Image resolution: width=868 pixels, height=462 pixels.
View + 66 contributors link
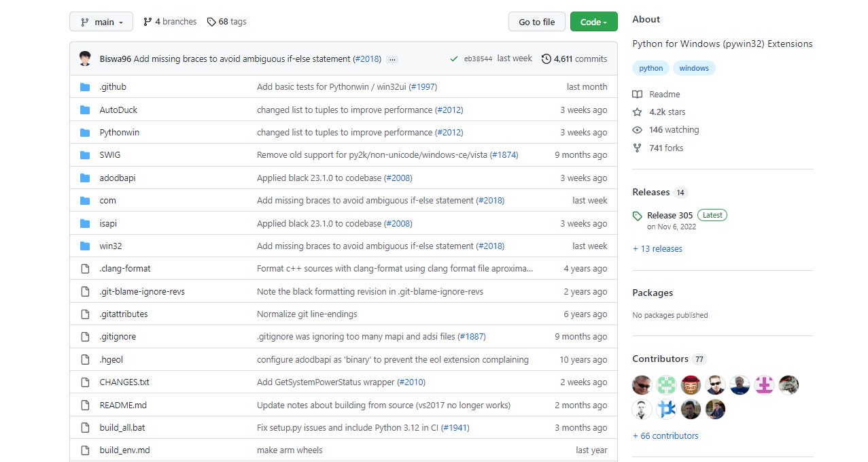pyautogui.click(x=665, y=436)
